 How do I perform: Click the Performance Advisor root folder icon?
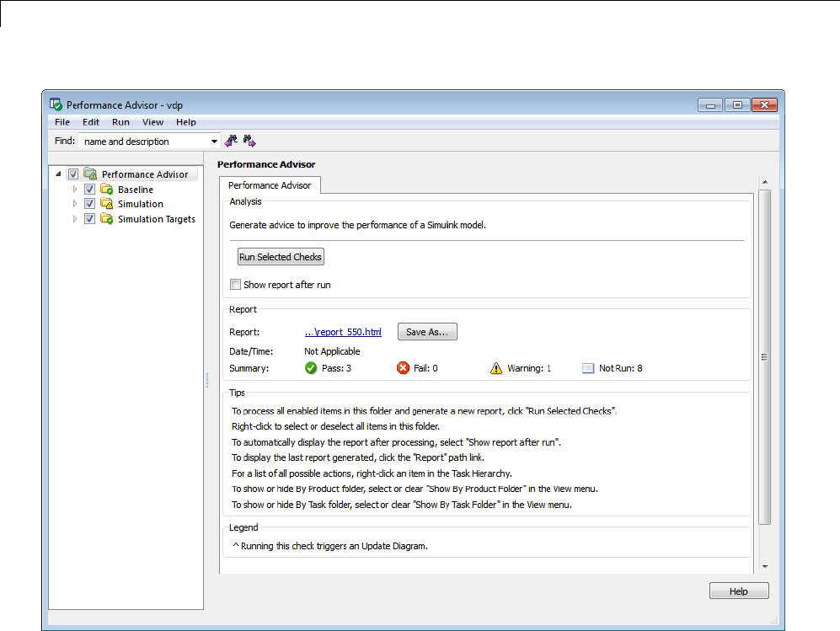(x=90, y=174)
